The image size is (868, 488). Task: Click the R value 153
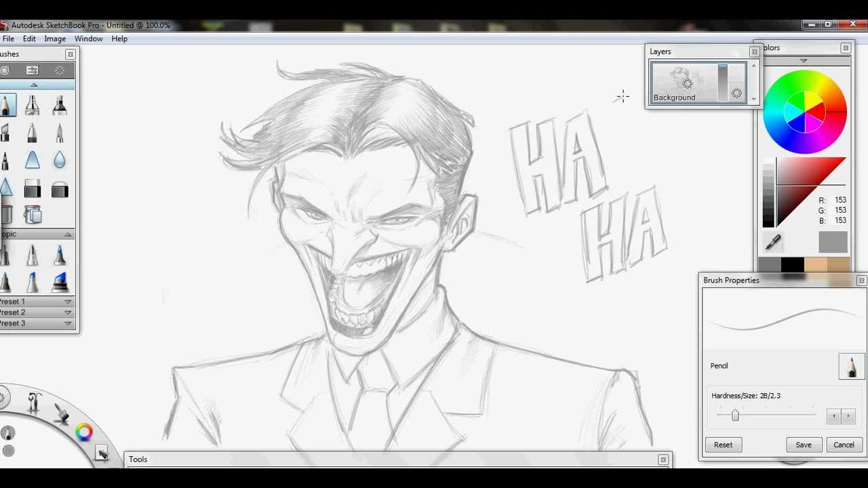840,201
